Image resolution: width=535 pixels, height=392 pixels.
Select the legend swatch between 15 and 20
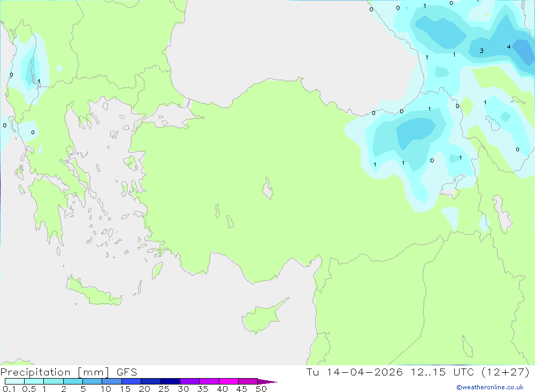click(x=132, y=381)
